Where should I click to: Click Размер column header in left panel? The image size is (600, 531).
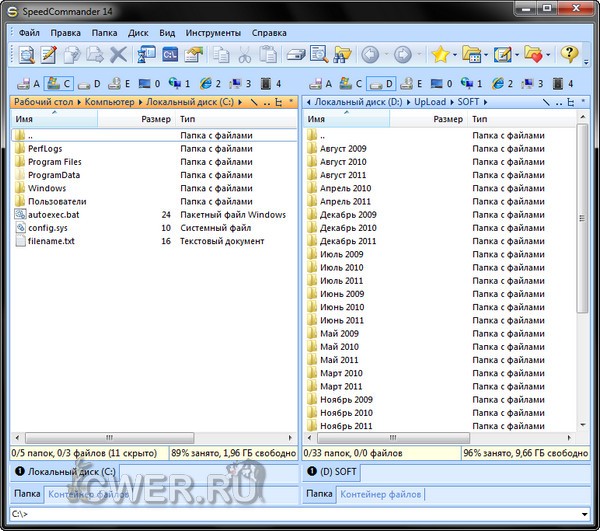pos(155,119)
